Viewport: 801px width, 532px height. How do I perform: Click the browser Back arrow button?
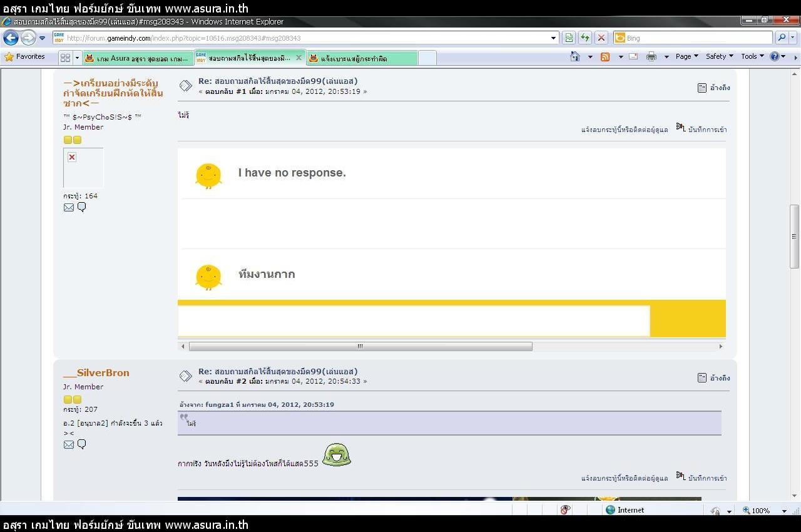[x=11, y=38]
